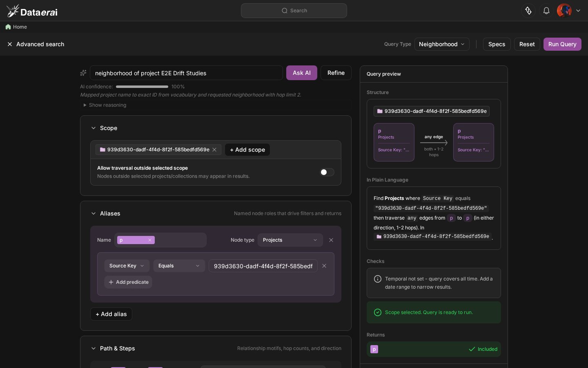Click the p badge in Returns

[x=374, y=349]
